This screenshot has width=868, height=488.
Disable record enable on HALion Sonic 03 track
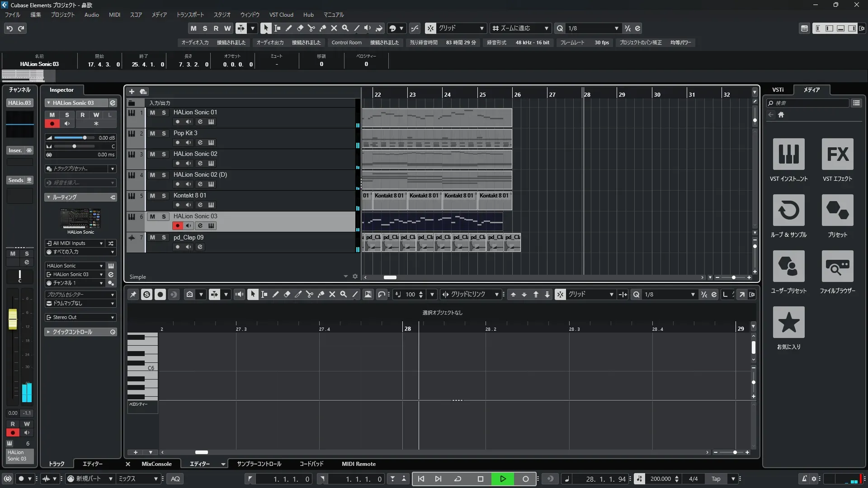pos(177,226)
